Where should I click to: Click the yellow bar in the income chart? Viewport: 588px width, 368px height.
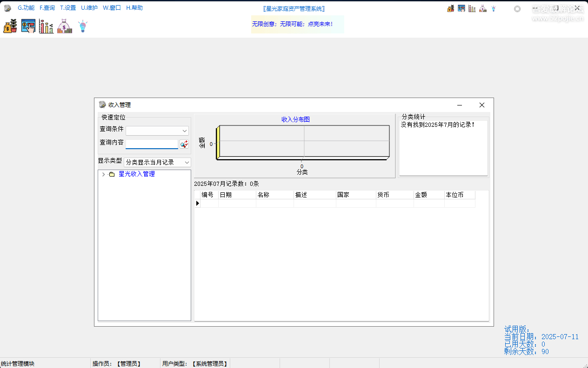point(218,142)
